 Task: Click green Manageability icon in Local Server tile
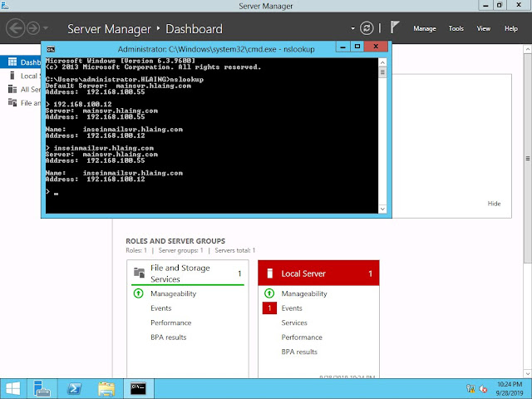(269, 293)
